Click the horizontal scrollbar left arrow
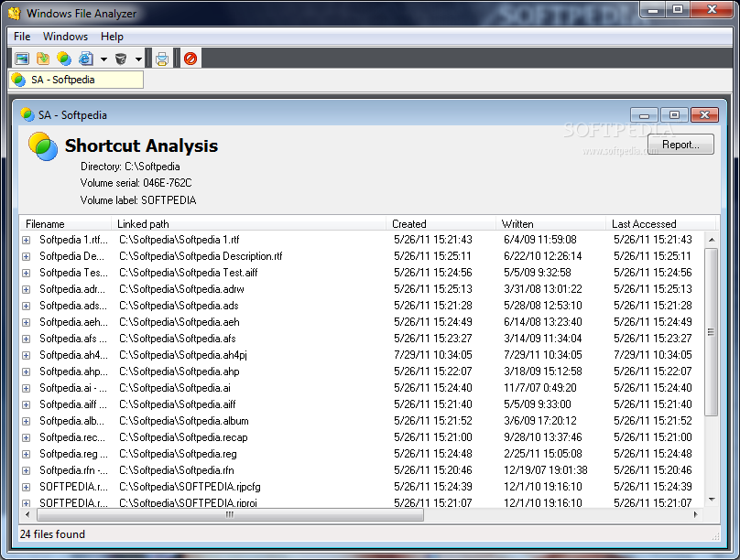The width and height of the screenshot is (740, 560). [27, 515]
